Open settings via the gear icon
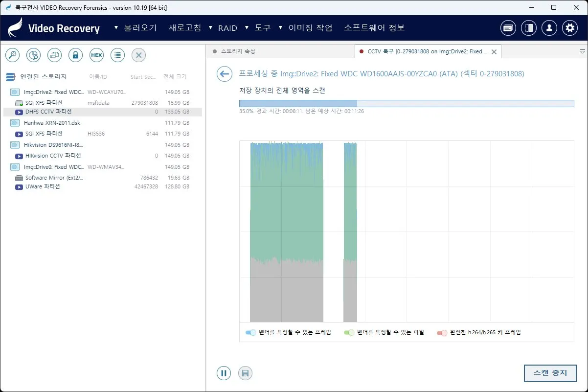 point(570,28)
